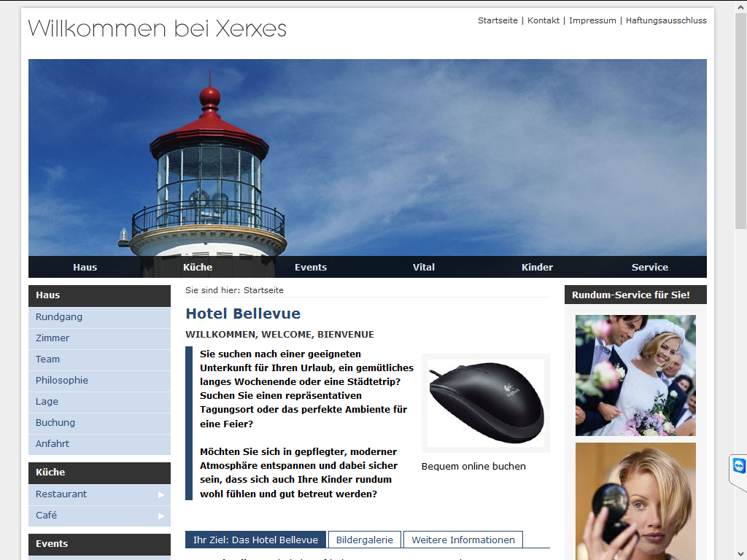Open Team in the sidebar

pos(99,359)
